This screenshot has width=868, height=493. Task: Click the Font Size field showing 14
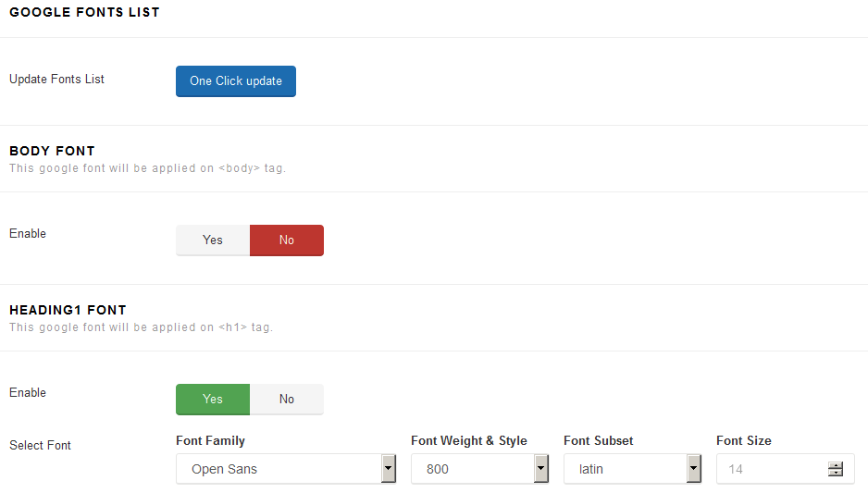(785, 469)
